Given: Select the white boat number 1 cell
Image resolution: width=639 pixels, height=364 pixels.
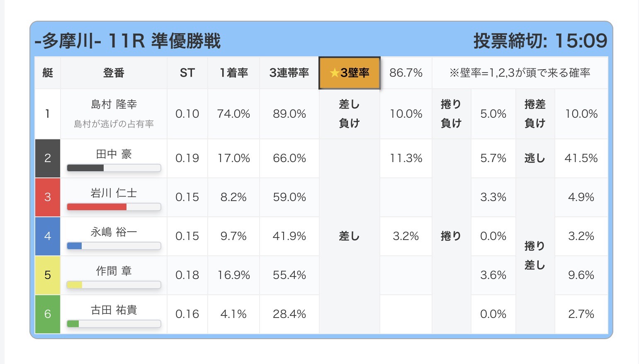Looking at the screenshot, I should pyautogui.click(x=48, y=114).
